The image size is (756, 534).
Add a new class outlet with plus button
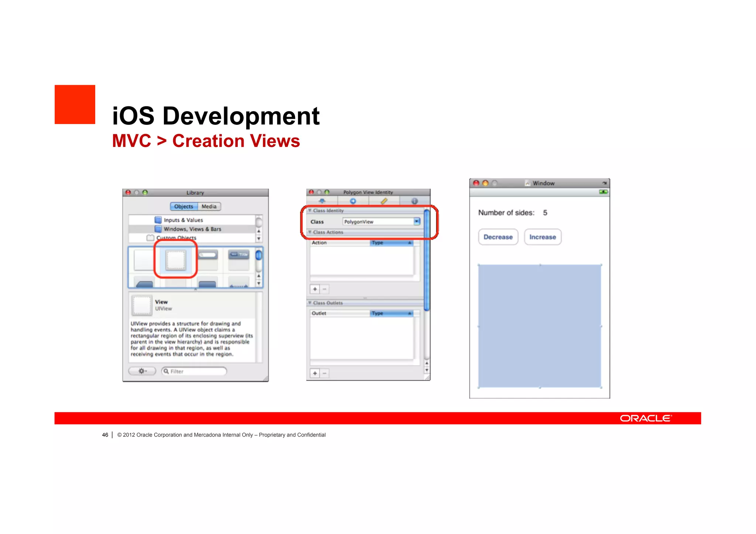click(315, 373)
